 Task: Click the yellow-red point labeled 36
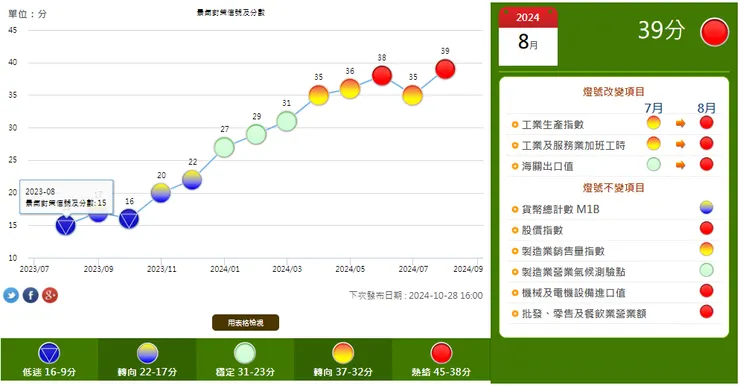(350, 89)
